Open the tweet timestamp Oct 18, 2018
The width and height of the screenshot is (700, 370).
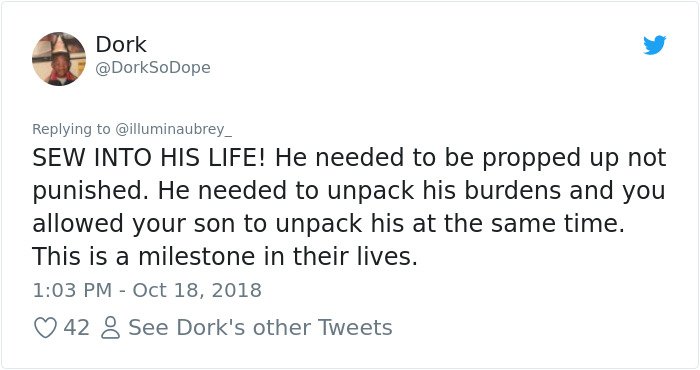tap(197, 290)
